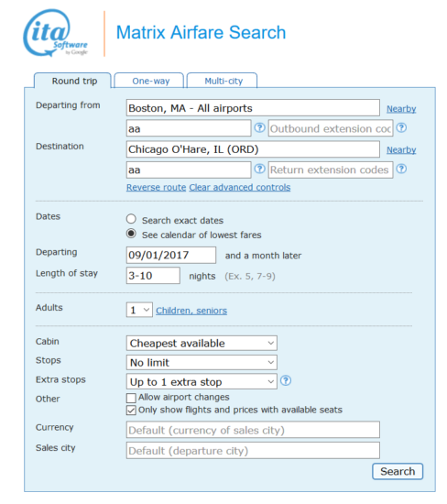447x504 pixels.
Task: Click Nearby link beside Departing from
Action: [401, 109]
